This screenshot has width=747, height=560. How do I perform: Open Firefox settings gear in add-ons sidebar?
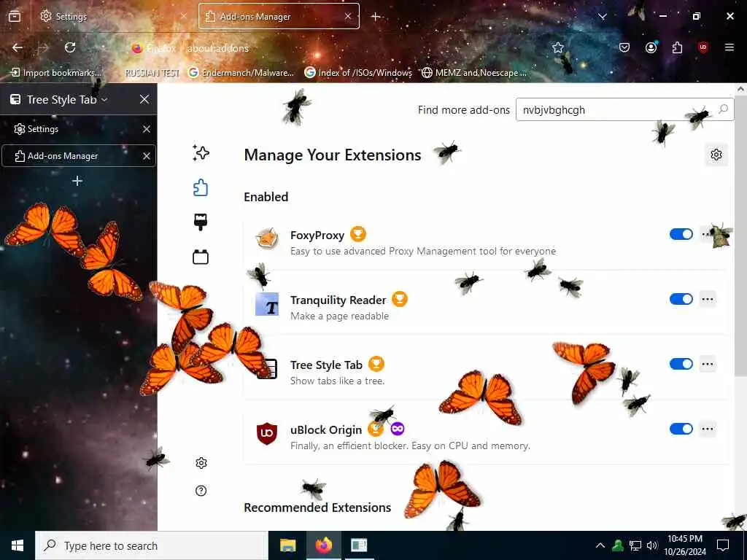coord(201,463)
